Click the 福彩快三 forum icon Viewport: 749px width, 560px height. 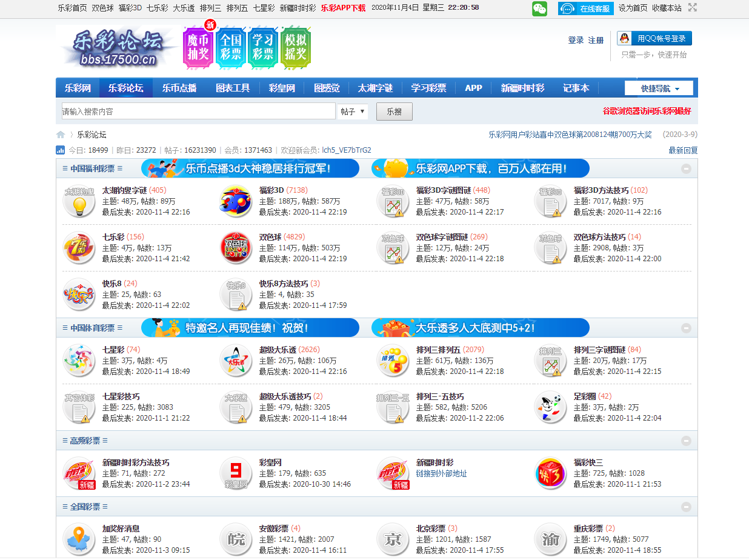click(550, 473)
